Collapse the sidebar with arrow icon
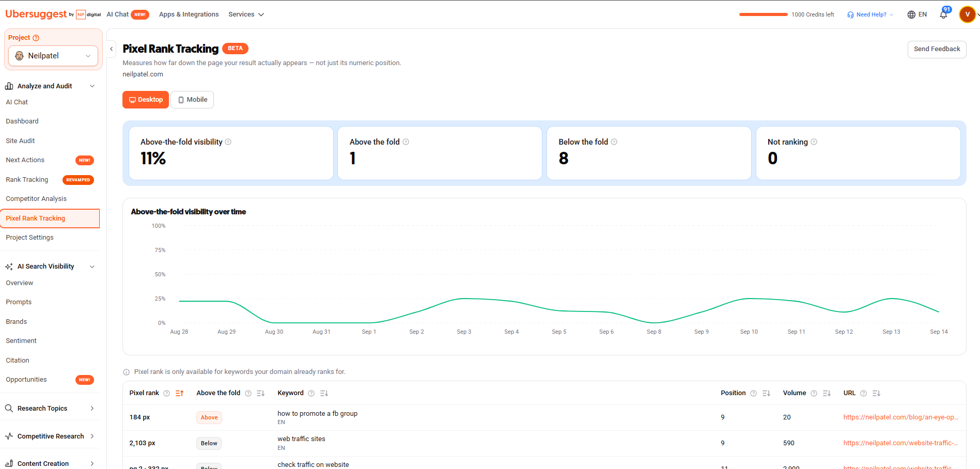Image resolution: width=980 pixels, height=469 pixels. tap(111, 49)
